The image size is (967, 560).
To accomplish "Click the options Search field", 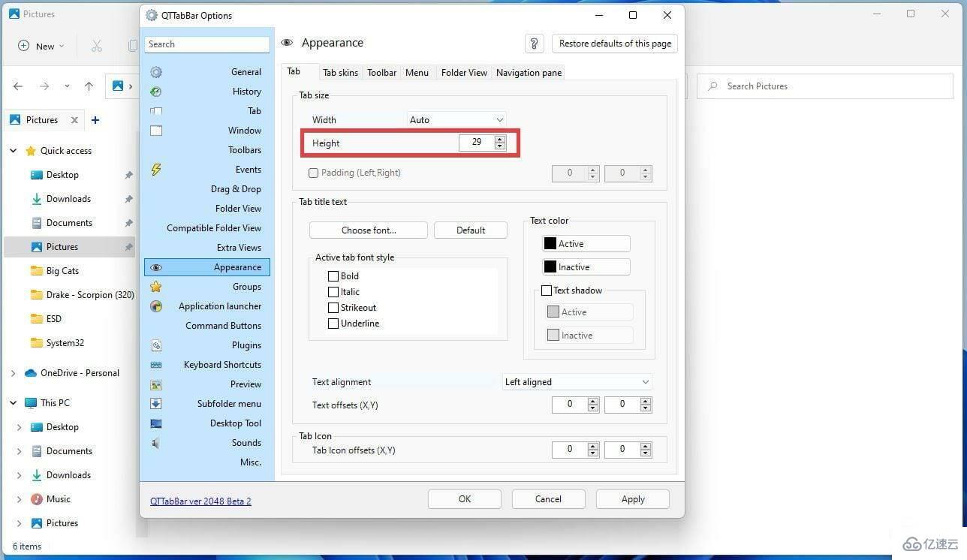I will coord(207,44).
